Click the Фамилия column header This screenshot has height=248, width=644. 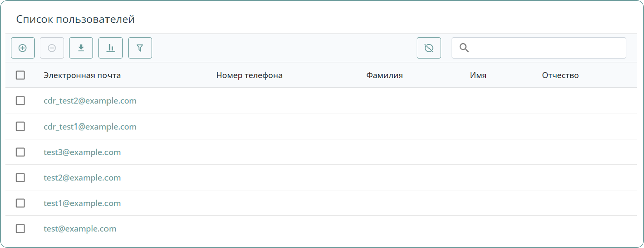coord(384,75)
